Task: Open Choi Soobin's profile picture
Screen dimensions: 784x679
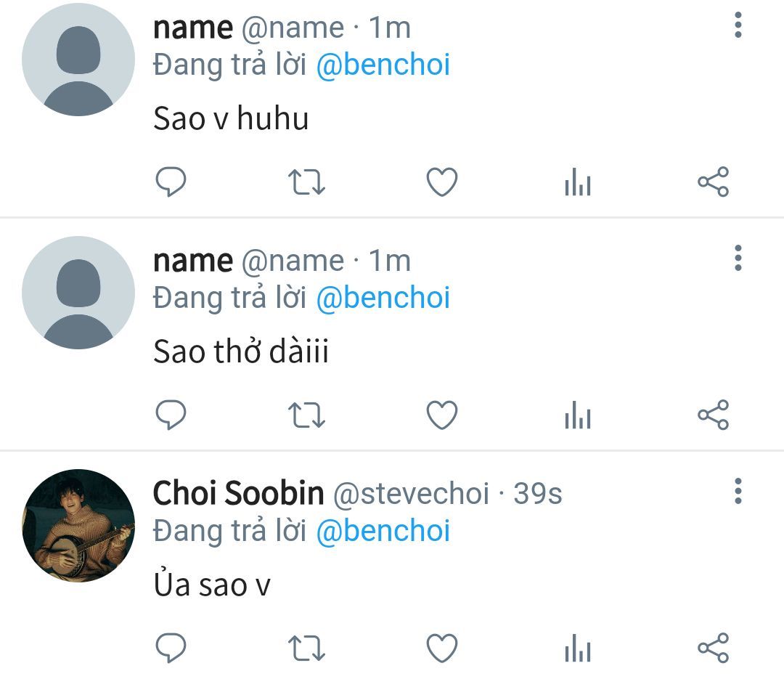Action: [x=78, y=526]
